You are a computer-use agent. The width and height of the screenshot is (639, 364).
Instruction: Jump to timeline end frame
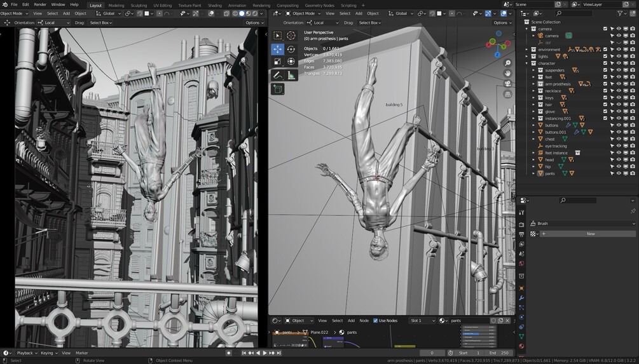[x=278, y=353]
